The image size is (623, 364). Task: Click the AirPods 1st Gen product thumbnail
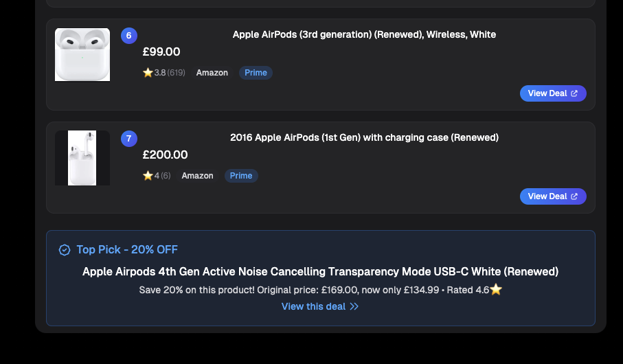click(x=82, y=158)
